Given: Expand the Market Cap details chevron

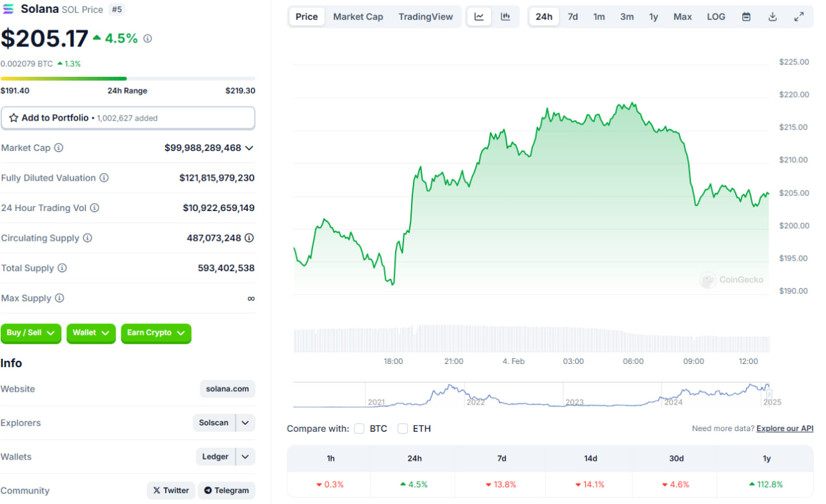Looking at the screenshot, I should point(249,148).
